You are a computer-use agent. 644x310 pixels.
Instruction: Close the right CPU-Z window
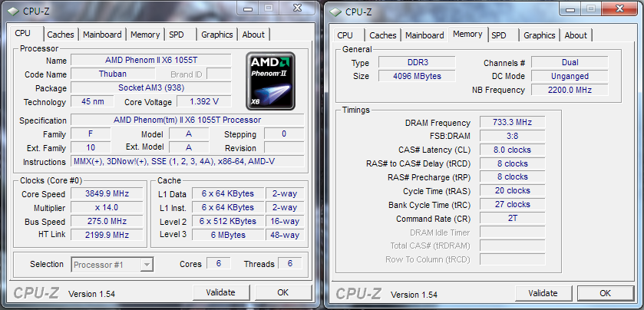click(619, 8)
